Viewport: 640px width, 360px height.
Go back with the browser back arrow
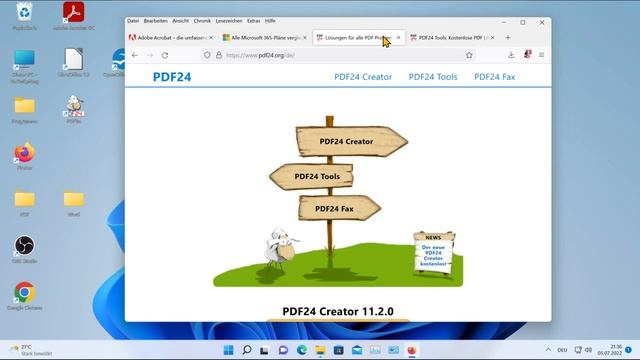[135, 55]
